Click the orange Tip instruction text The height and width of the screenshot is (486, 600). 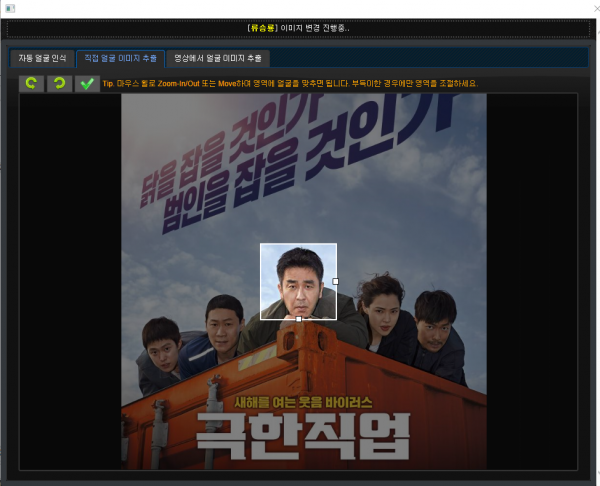pyautogui.click(x=290, y=83)
